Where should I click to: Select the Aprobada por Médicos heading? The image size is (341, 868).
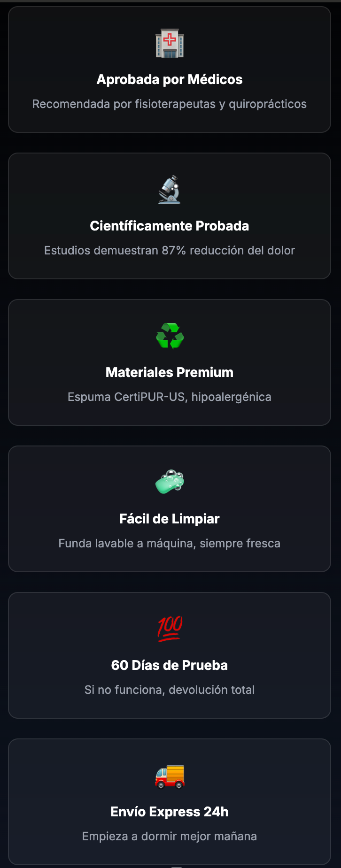coord(170,79)
